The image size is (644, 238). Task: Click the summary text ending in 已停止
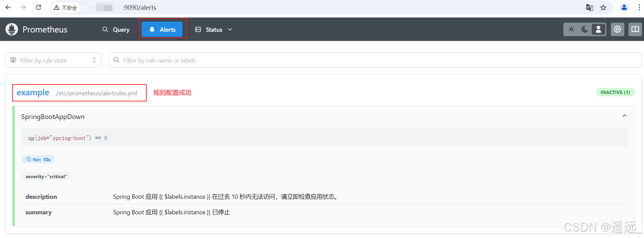(x=171, y=212)
